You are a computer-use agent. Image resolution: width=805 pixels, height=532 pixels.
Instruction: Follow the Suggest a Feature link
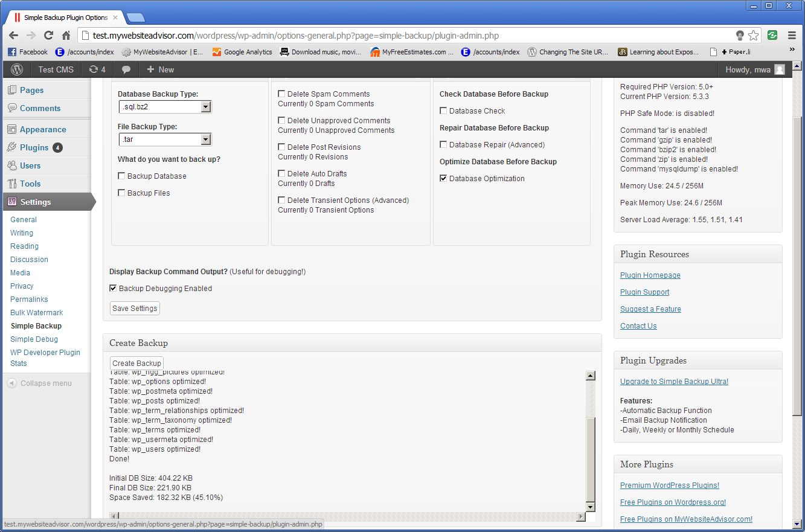tap(650, 309)
